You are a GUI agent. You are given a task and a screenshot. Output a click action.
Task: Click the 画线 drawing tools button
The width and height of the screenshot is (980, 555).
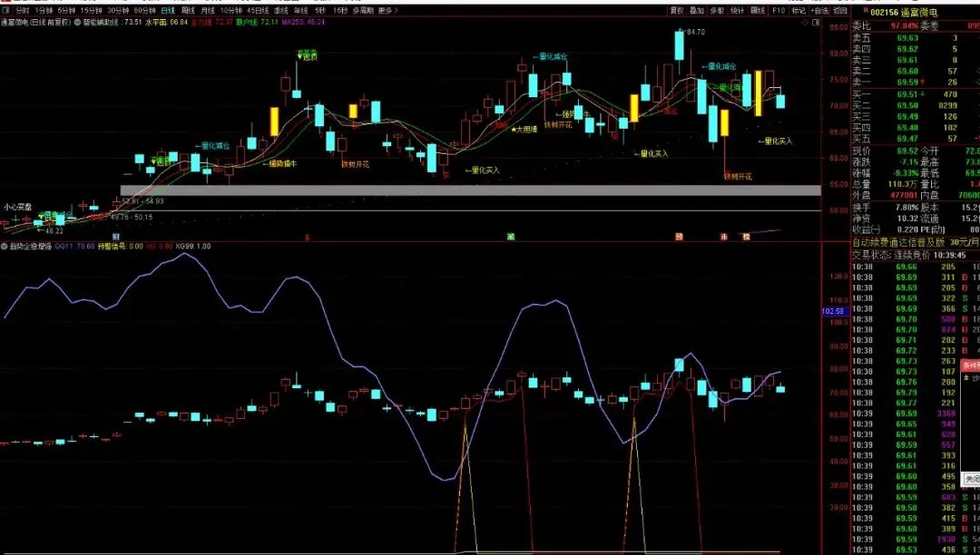point(758,11)
